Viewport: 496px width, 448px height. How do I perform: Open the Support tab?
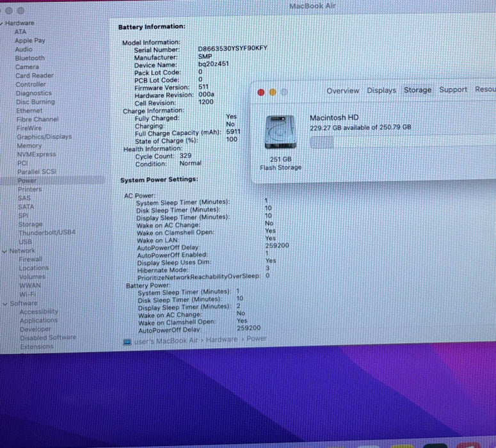453,90
